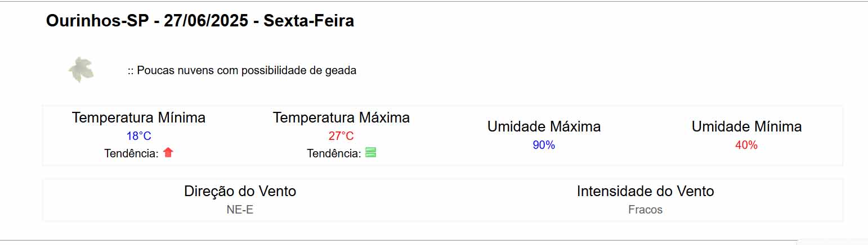Click the Umidade Mínima label
The height and width of the screenshot is (245, 868).
tap(746, 127)
